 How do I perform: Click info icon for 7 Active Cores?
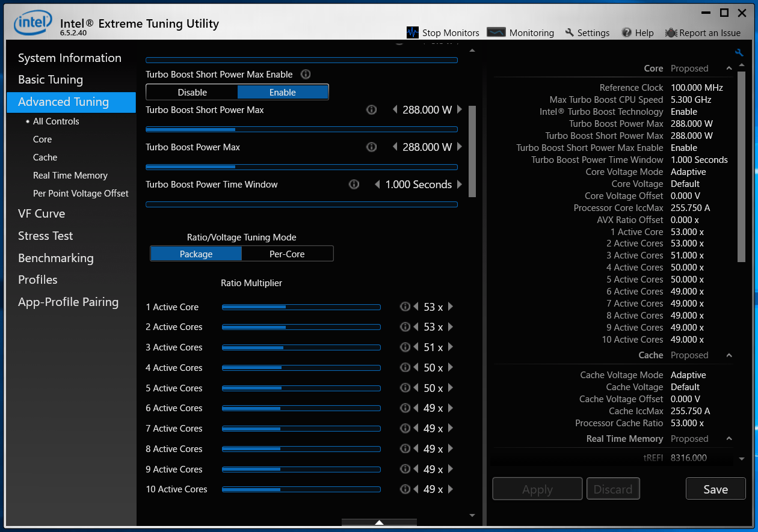pos(405,428)
